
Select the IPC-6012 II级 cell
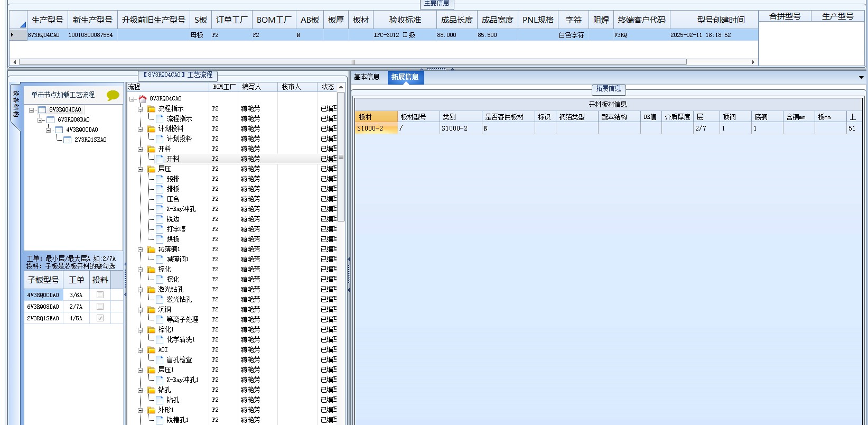pyautogui.click(x=405, y=35)
